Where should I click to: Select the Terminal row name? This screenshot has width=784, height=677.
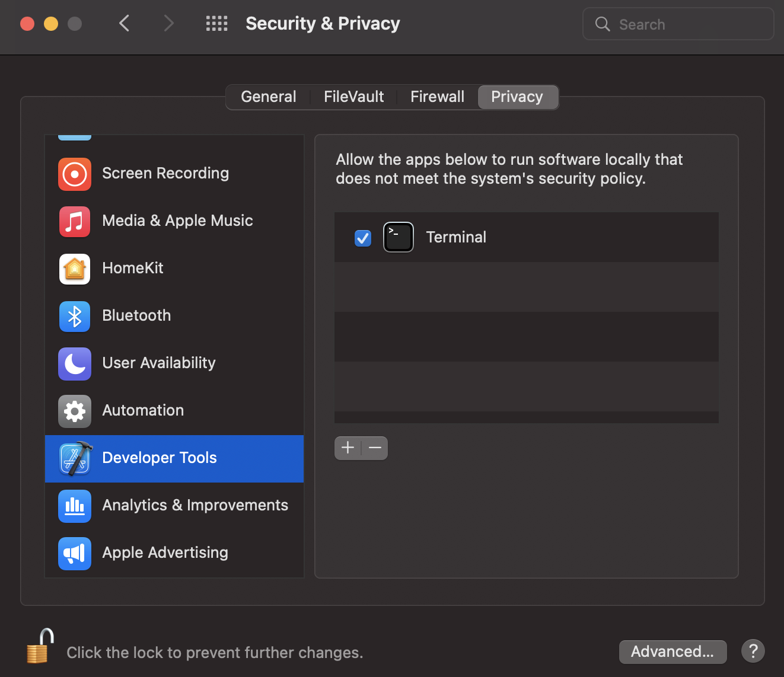click(456, 237)
